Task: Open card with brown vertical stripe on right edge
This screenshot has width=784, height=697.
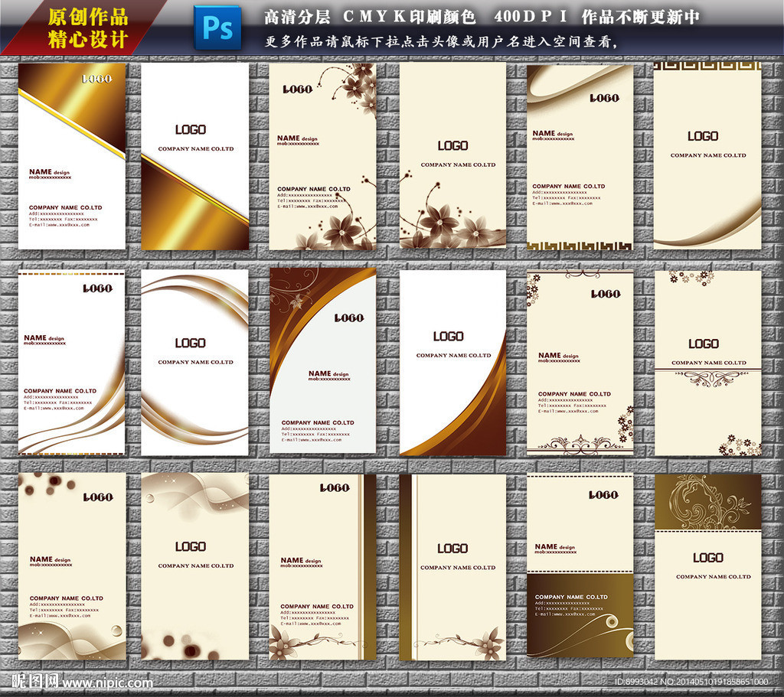Action: (x=322, y=565)
